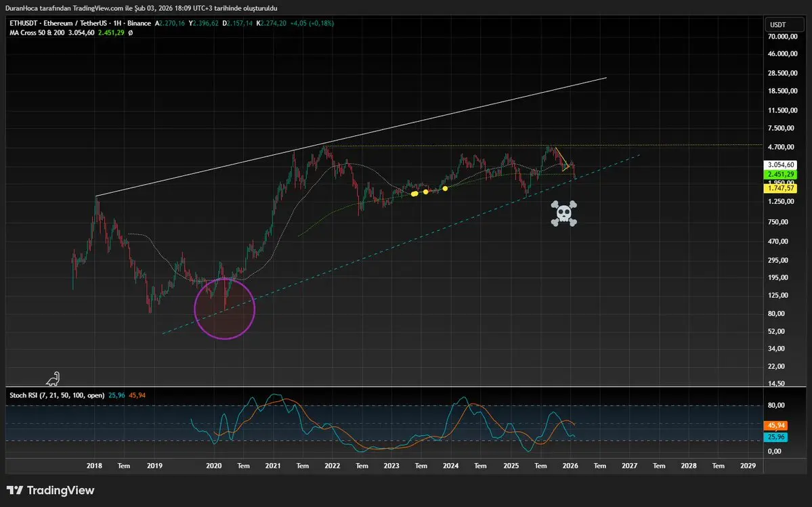Viewport: 812px width, 507px height.
Task: Click the green 2.451,29 price axis tag
Action: pyautogui.click(x=781, y=175)
